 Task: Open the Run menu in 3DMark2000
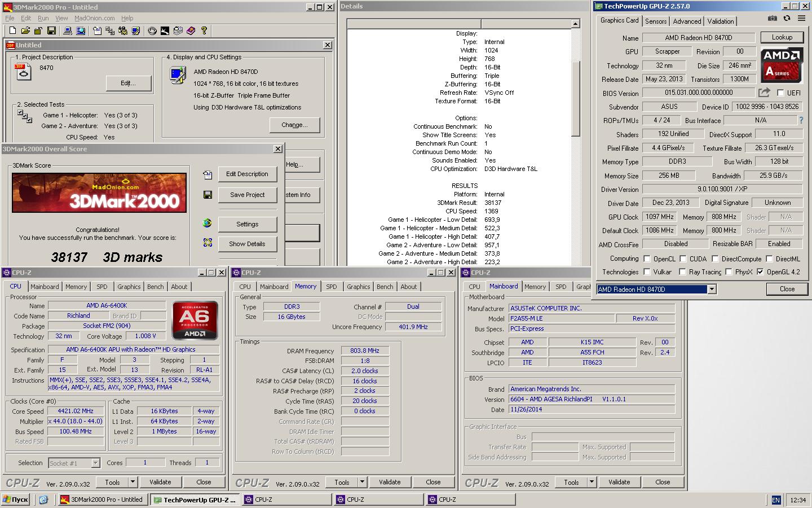point(43,18)
